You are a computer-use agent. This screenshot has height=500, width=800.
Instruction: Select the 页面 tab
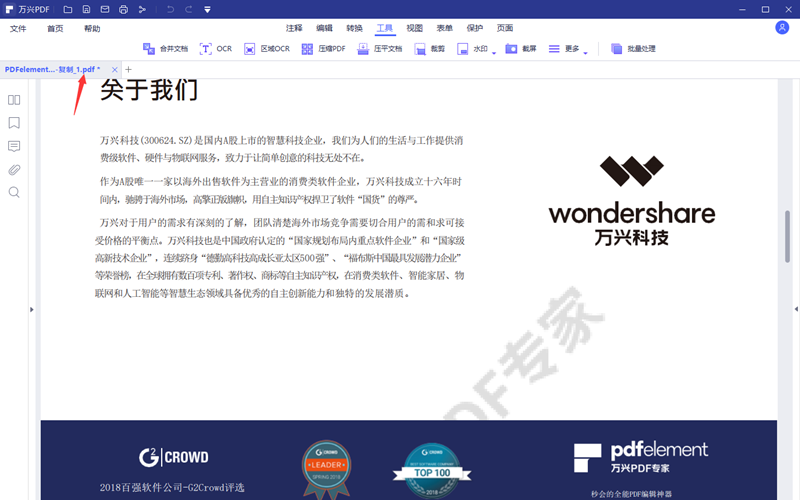[x=505, y=28]
